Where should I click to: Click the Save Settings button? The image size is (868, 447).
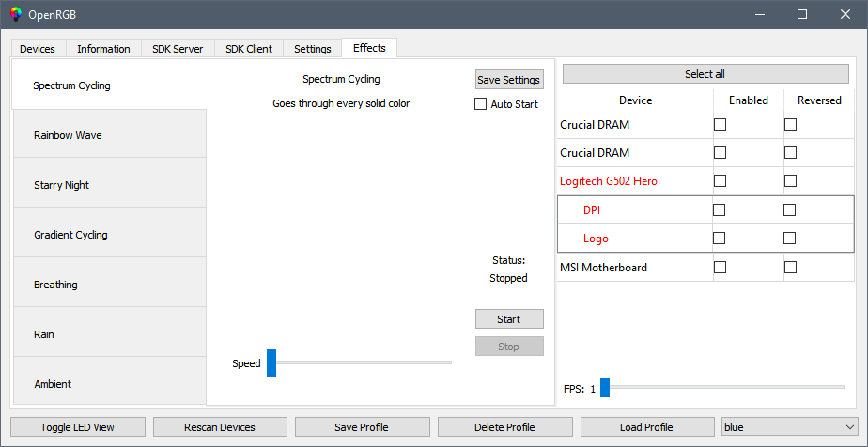[509, 79]
